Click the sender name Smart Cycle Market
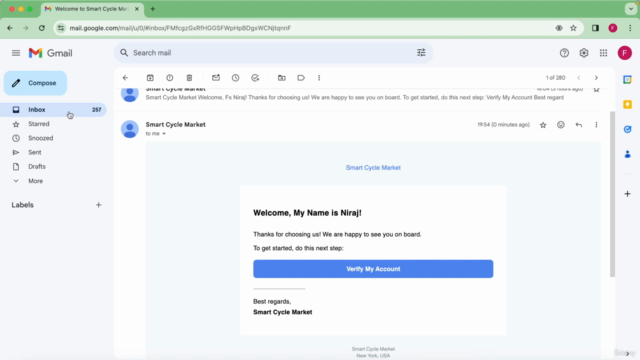The width and height of the screenshot is (640, 360). pos(176,124)
